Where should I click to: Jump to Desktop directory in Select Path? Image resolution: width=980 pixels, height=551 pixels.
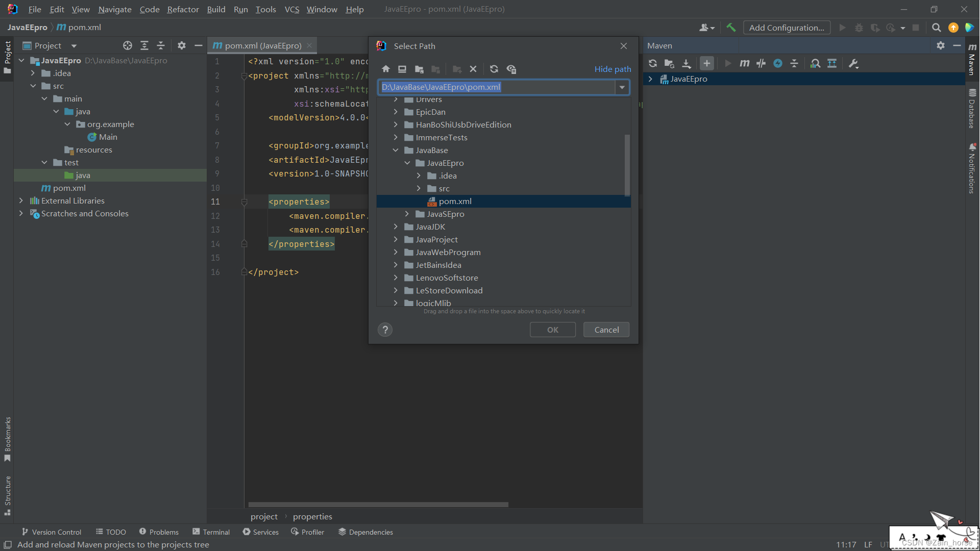click(402, 69)
